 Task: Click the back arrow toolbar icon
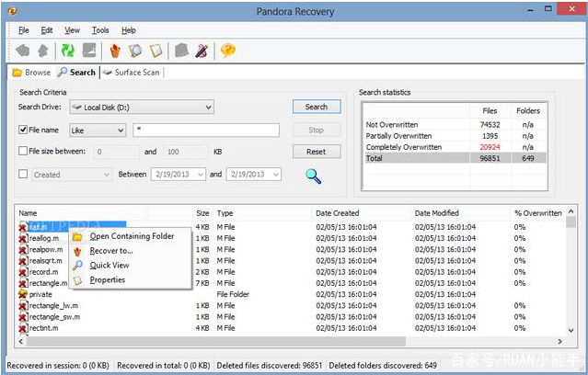click(22, 51)
